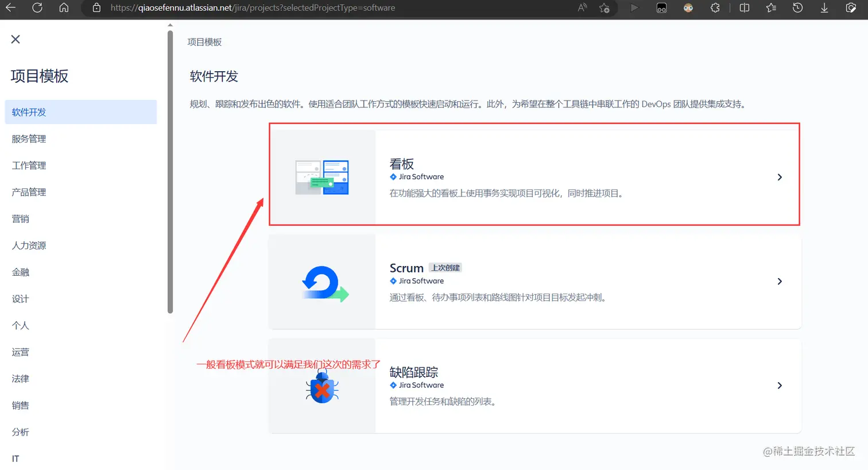Click 看板 description about visualizing projects
This screenshot has width=868, height=470.
507,194
